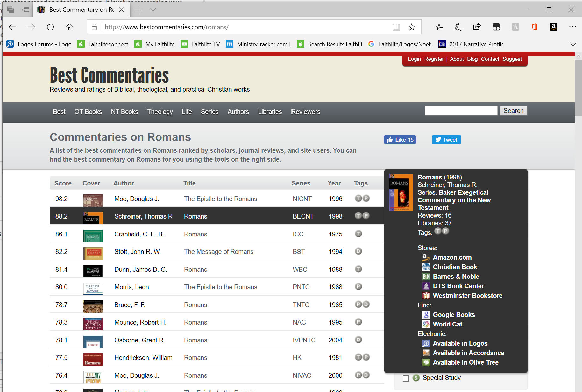
Task: Click the P tag icon in Morris row
Action: click(x=358, y=287)
